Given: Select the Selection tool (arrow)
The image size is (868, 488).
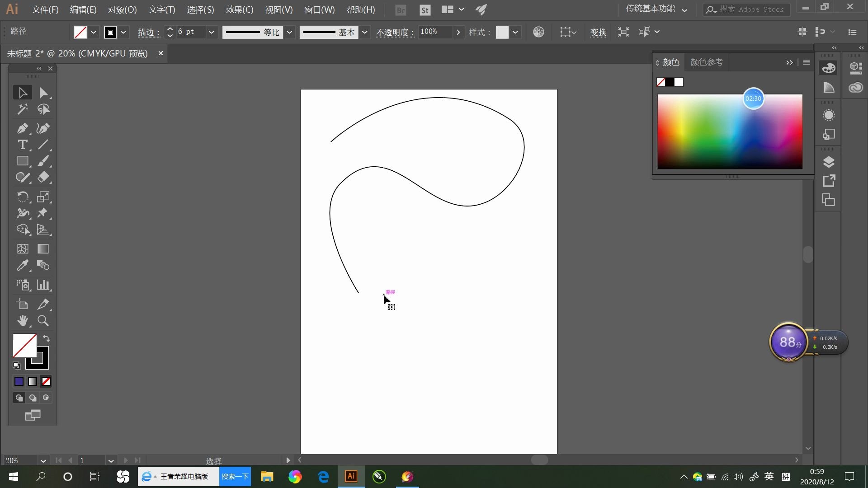Looking at the screenshot, I should [x=23, y=92].
